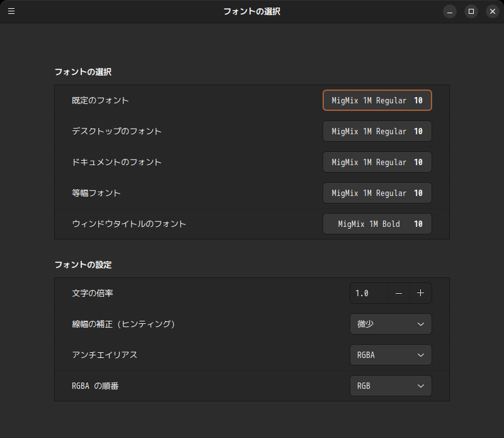This screenshot has width=504, height=438.
Task: Select a new ドキュメントのフォント
Action: (x=377, y=162)
